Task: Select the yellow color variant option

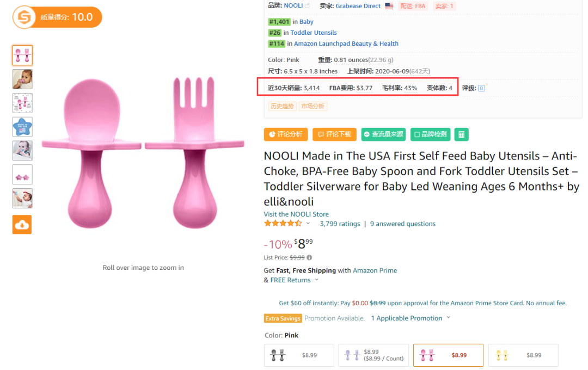Action: click(524, 355)
